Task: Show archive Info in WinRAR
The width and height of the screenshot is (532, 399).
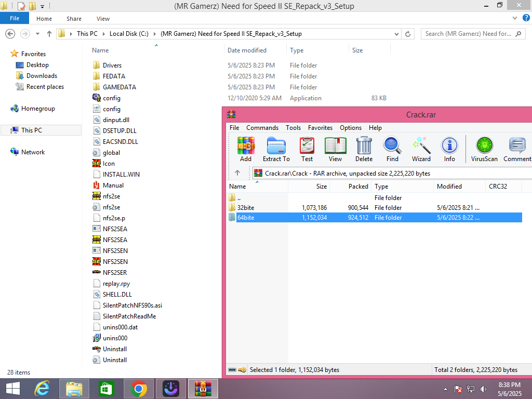Action: coord(449,149)
